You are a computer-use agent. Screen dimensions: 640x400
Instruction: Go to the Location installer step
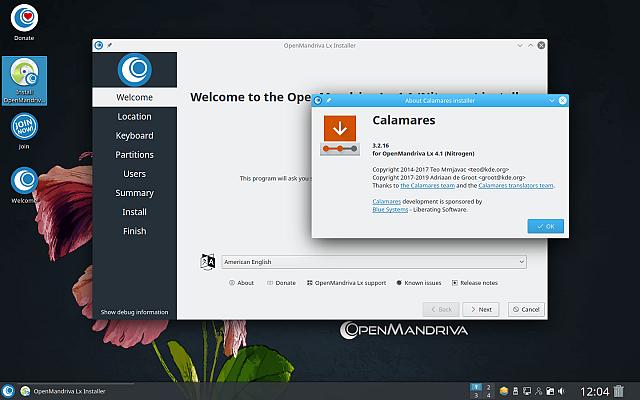(134, 116)
